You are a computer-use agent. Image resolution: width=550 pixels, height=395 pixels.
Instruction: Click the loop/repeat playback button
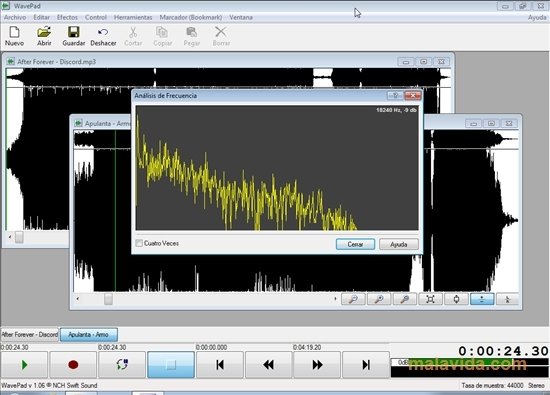point(122,365)
